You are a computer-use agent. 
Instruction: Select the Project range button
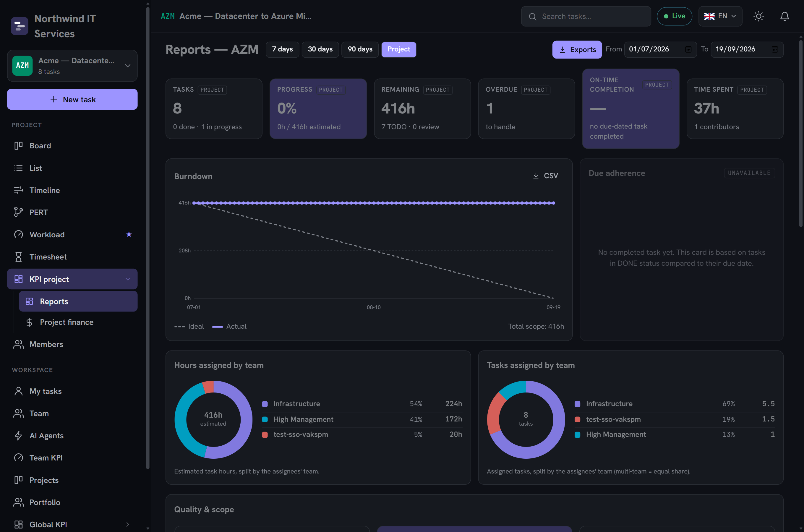(399, 50)
